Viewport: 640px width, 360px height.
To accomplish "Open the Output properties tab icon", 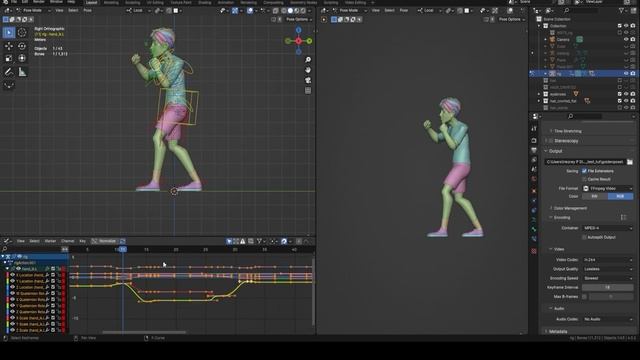I will click(534, 150).
